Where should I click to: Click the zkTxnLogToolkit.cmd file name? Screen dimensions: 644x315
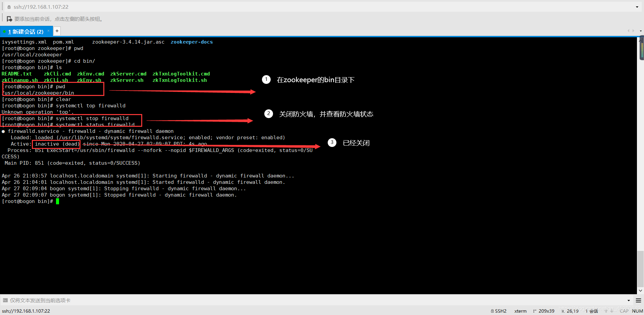click(x=181, y=74)
